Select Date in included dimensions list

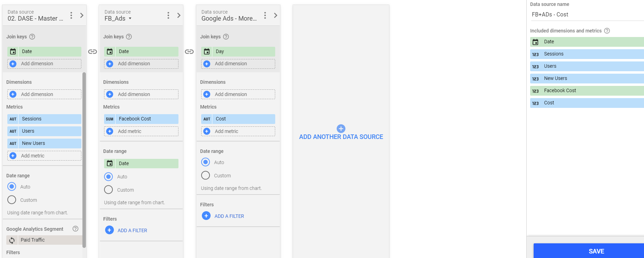[587, 42]
